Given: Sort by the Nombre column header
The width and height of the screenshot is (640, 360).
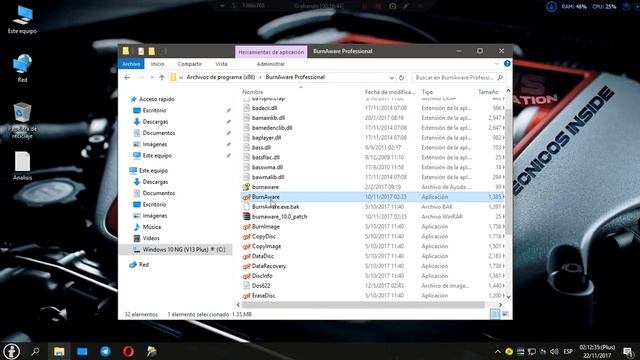Looking at the screenshot, I should click(x=253, y=92).
